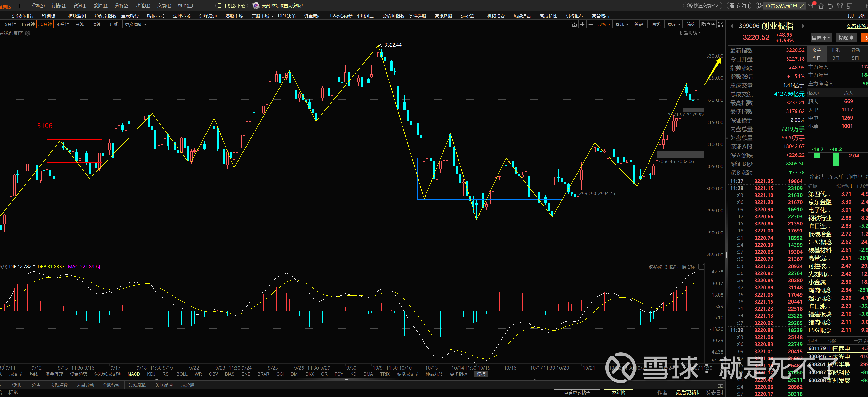Zoom in the chart with plus icon
Image resolution: width=868 pixels, height=397 pixels.
[x=582, y=24]
